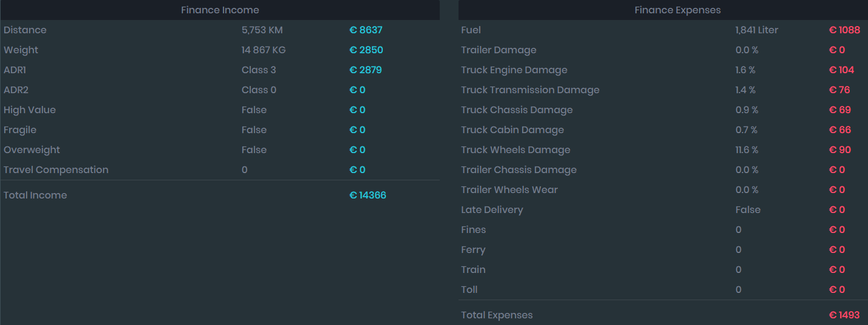Click the Travel Compensation label
The image size is (868, 325).
56,170
